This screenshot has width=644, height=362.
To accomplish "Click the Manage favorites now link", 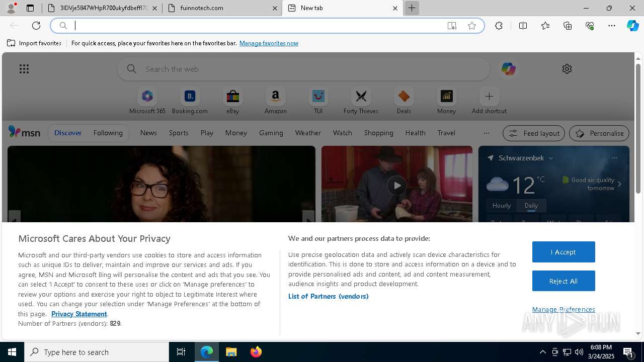I will pyautogui.click(x=269, y=43).
